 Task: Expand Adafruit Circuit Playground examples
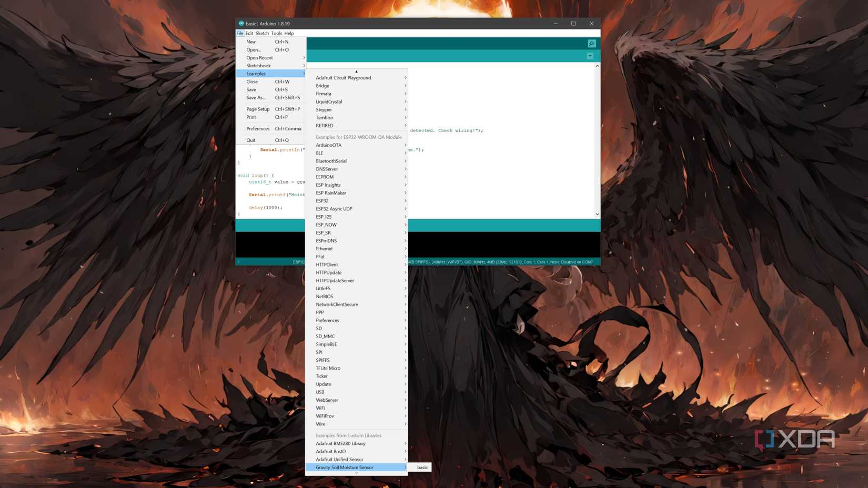click(357, 78)
